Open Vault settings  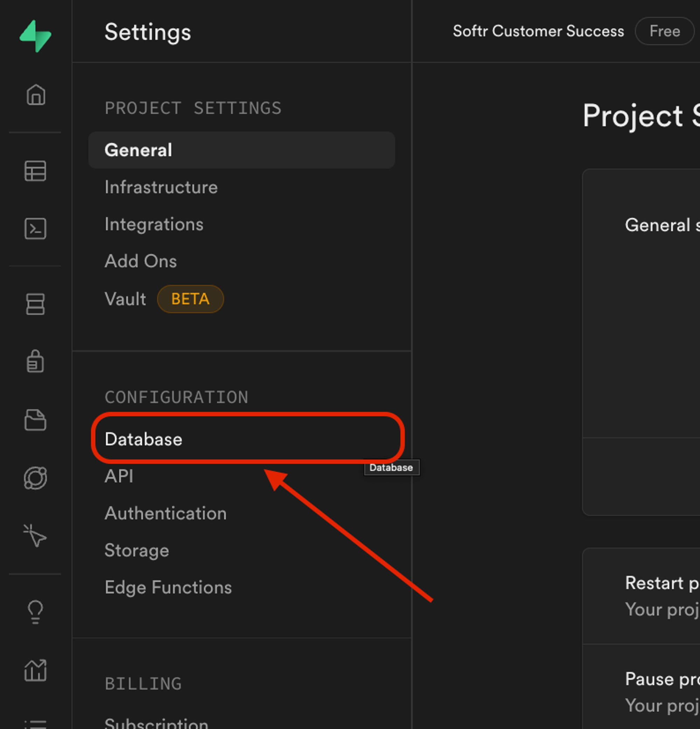(125, 299)
